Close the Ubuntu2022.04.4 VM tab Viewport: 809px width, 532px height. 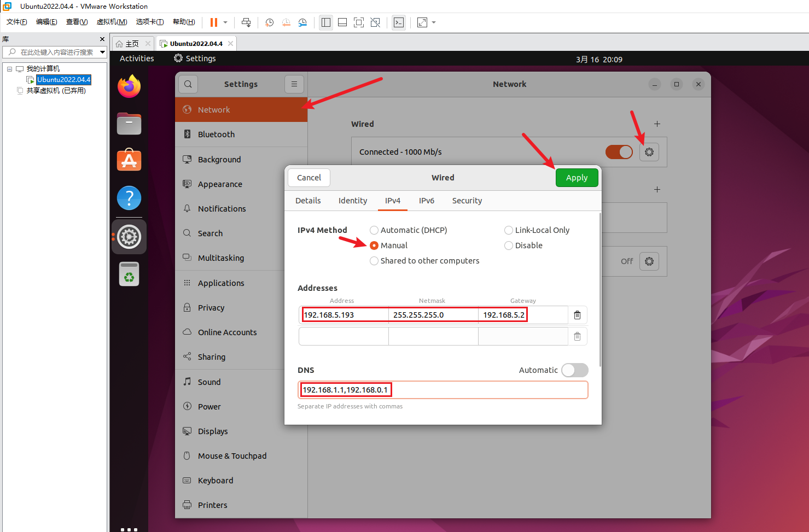point(231,44)
